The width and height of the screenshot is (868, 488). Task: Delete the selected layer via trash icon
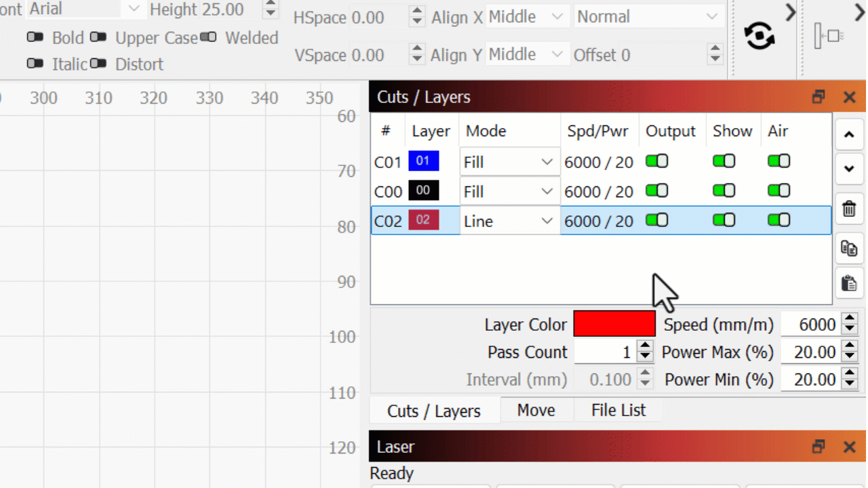click(849, 208)
